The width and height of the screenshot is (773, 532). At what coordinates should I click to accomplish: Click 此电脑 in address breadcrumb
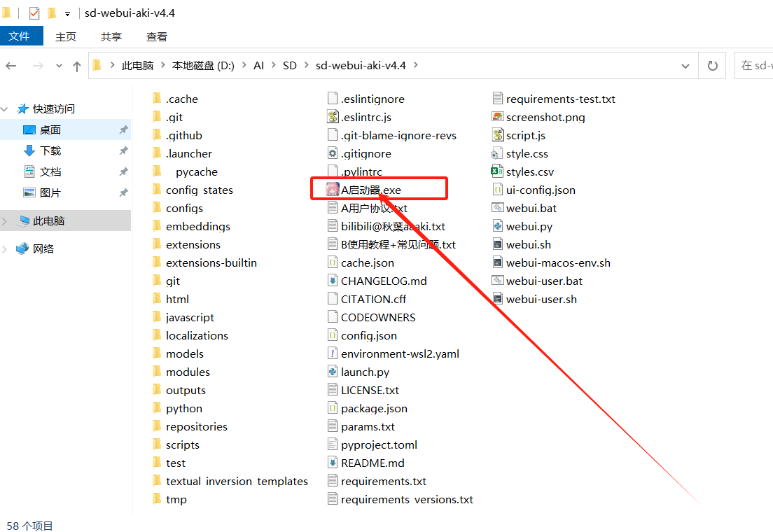(137, 66)
